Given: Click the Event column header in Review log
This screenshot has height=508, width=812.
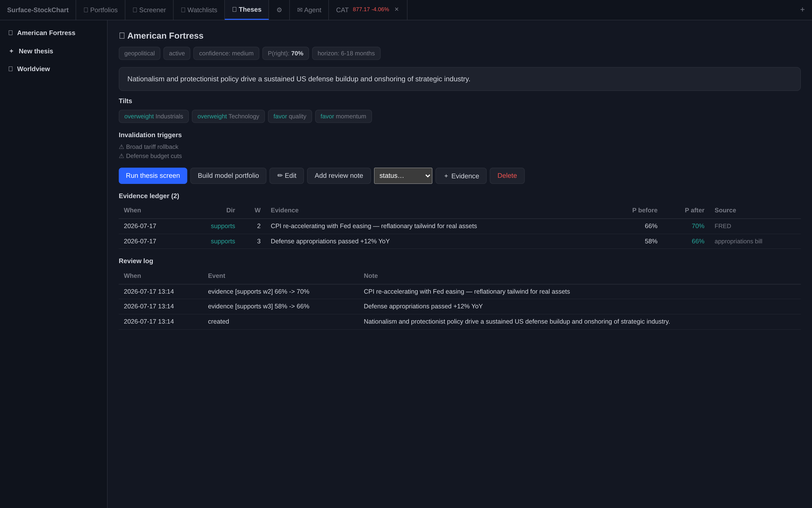Looking at the screenshot, I should [x=216, y=276].
